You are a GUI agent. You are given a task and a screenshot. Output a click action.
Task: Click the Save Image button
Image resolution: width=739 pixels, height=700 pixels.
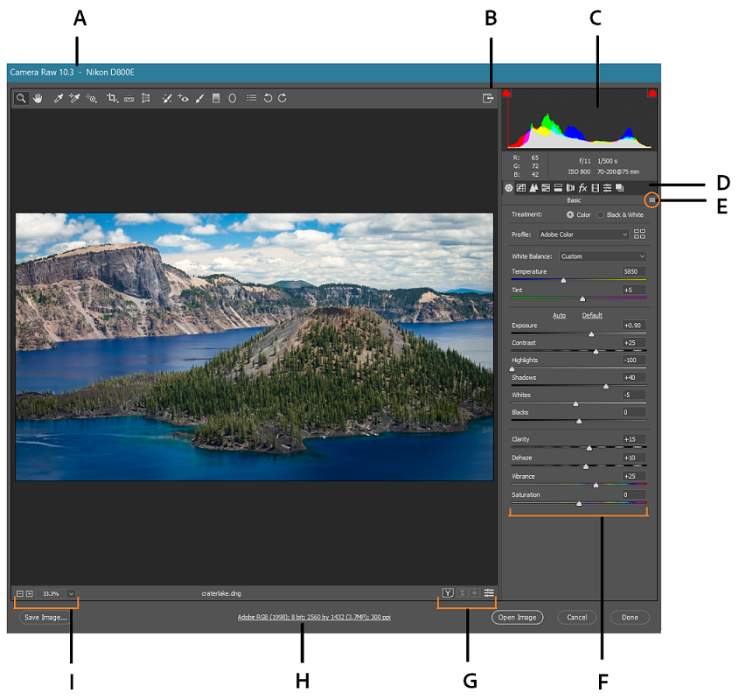45,617
